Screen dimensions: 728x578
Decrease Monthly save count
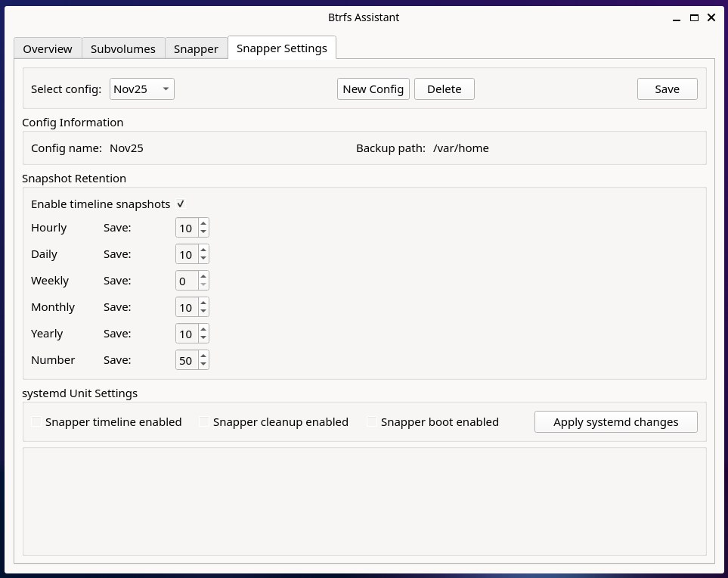click(x=203, y=311)
